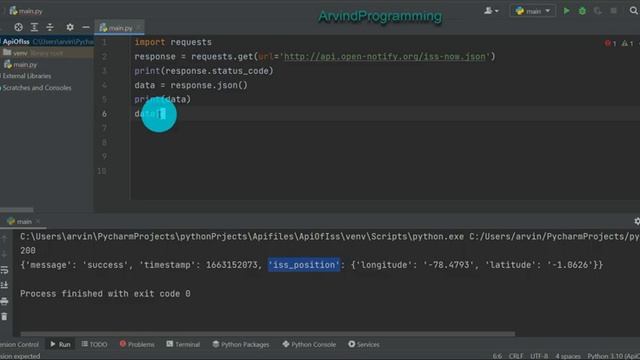
Task: Open the Run tool window button
Action: point(60,344)
